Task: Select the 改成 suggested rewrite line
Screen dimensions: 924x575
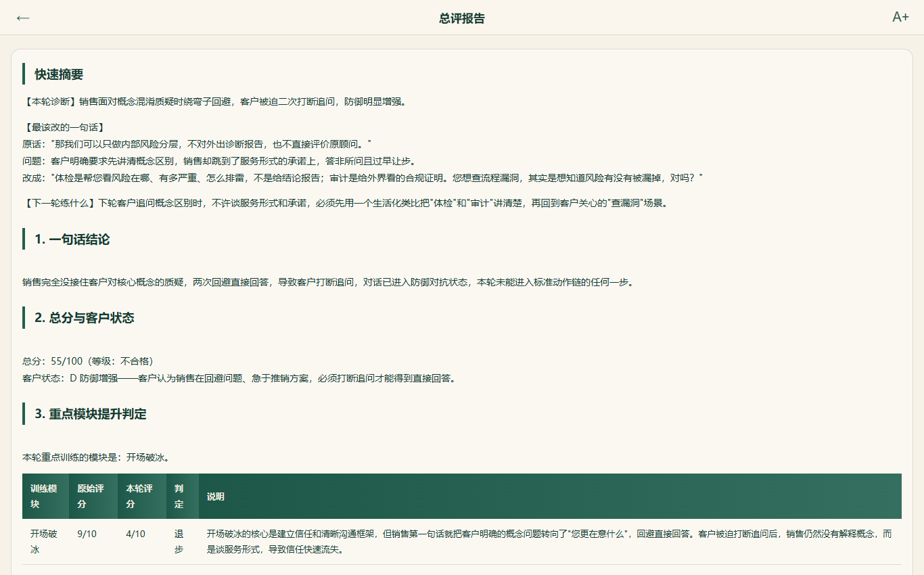Action: click(x=363, y=178)
